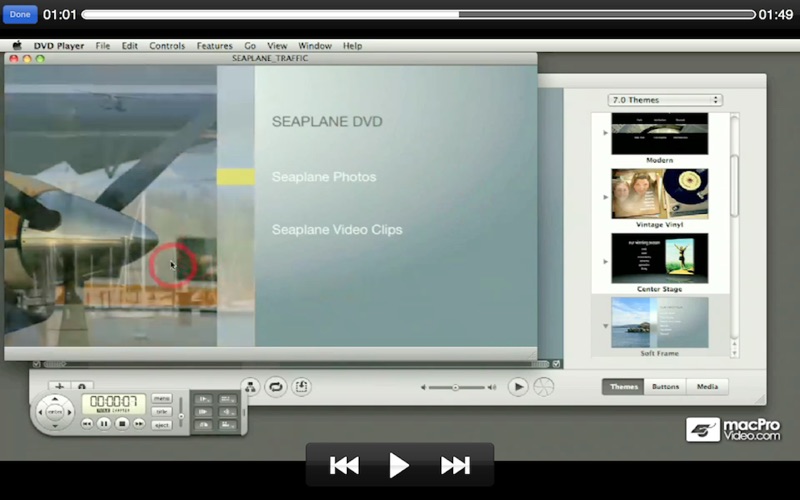Choose the Modern theme thumbnail
This screenshot has width=800, height=500.
660,134
